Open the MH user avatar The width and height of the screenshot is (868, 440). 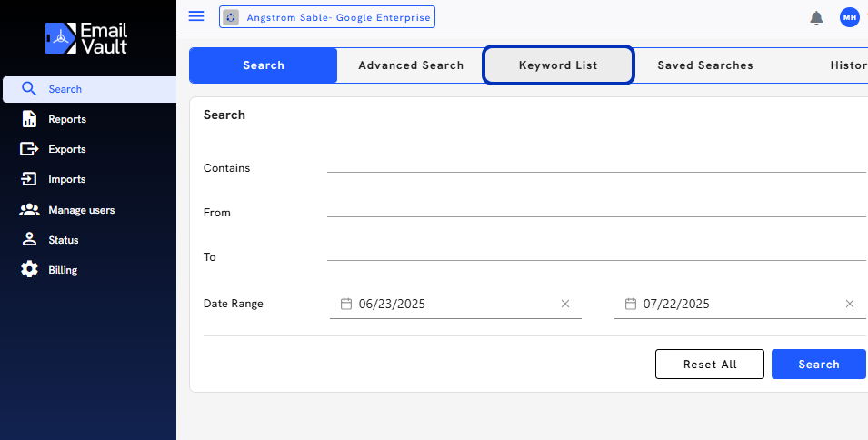coord(849,17)
